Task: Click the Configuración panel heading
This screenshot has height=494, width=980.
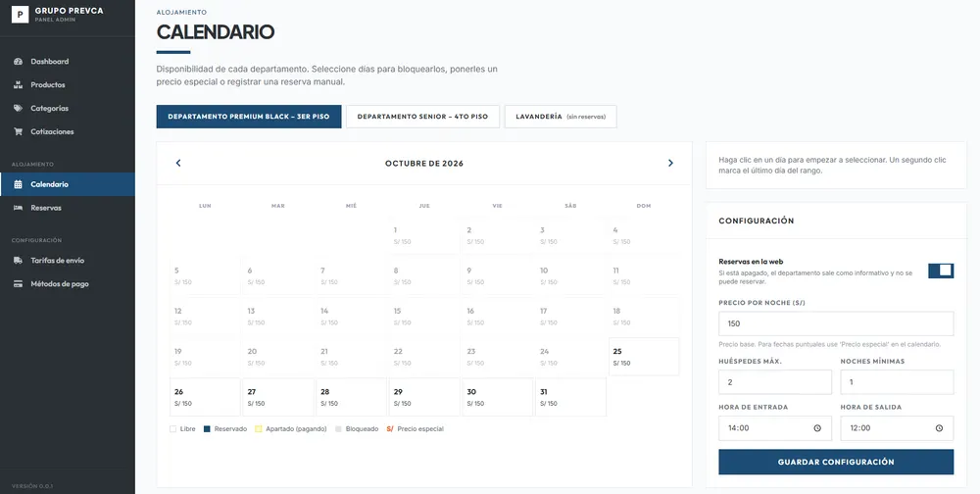Action: (757, 221)
